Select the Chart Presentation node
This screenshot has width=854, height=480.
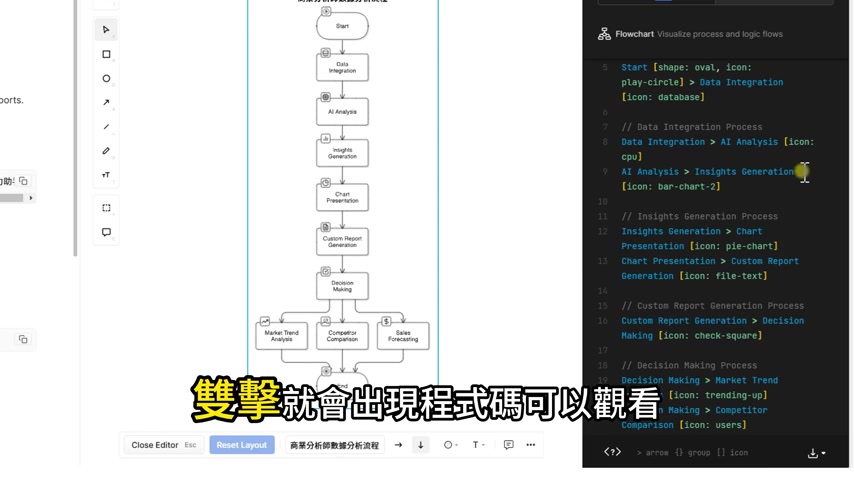click(x=342, y=197)
